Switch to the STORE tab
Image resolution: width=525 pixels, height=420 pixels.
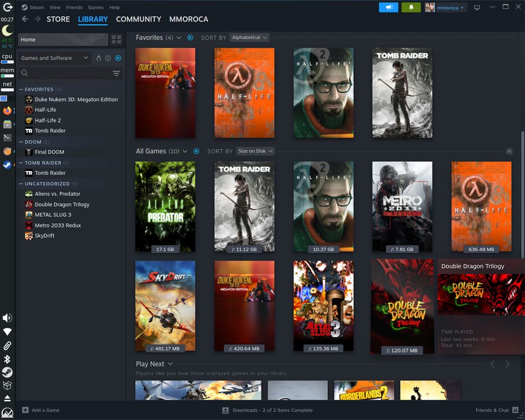tap(58, 19)
